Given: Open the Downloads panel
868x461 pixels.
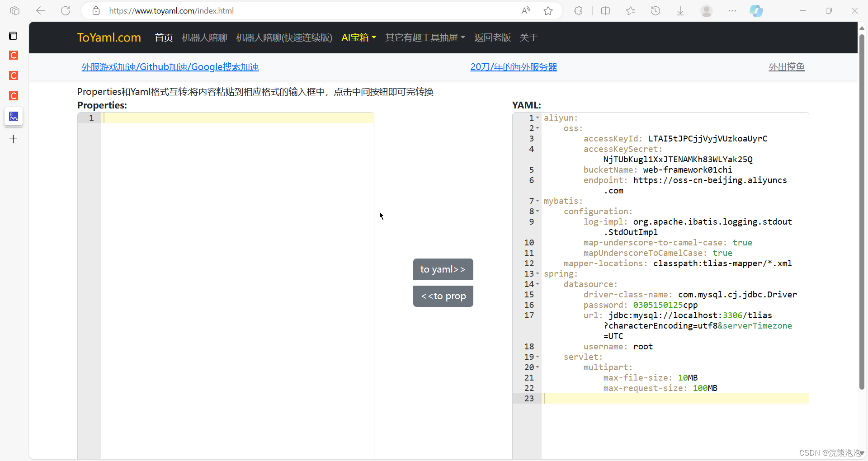Looking at the screenshot, I should click(680, 10).
